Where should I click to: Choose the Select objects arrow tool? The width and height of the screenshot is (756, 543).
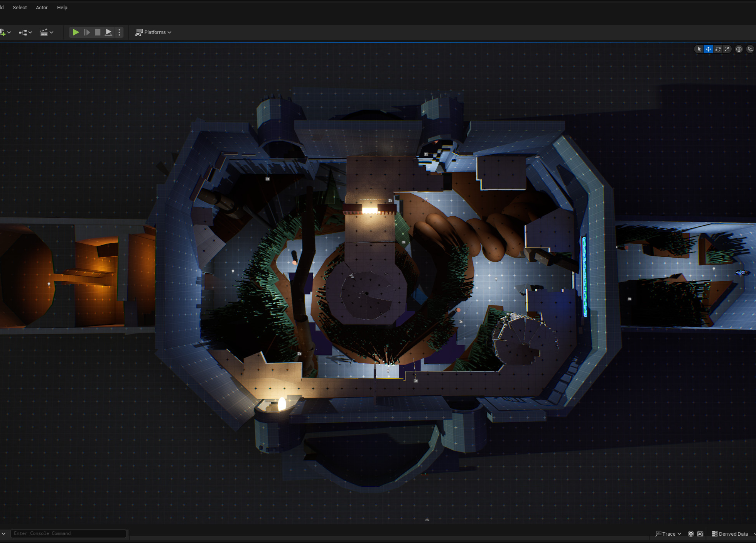(699, 49)
